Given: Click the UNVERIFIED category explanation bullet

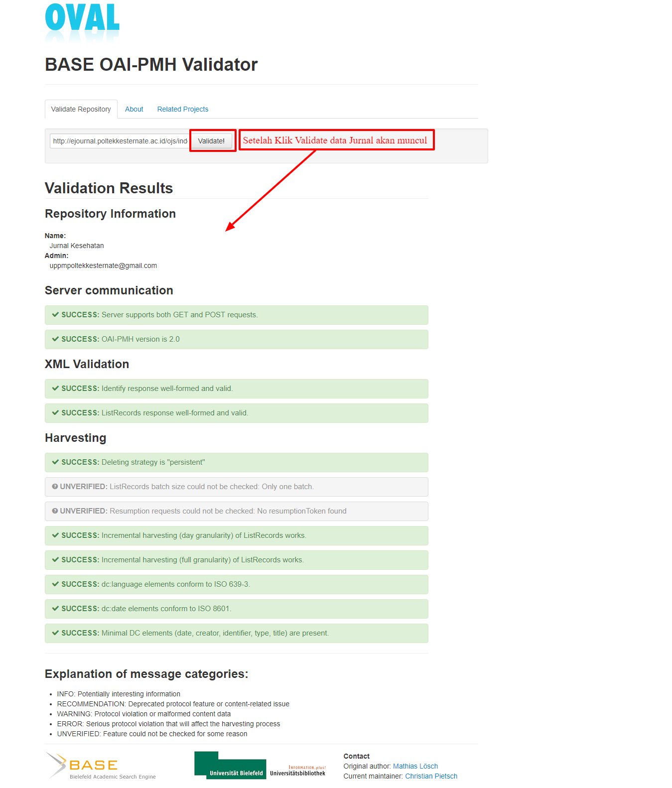Looking at the screenshot, I should [x=152, y=734].
